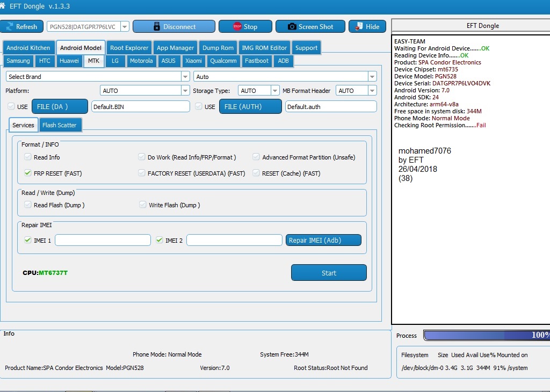Select the Xiaomi brand tab
550x392 pixels.
193,61
